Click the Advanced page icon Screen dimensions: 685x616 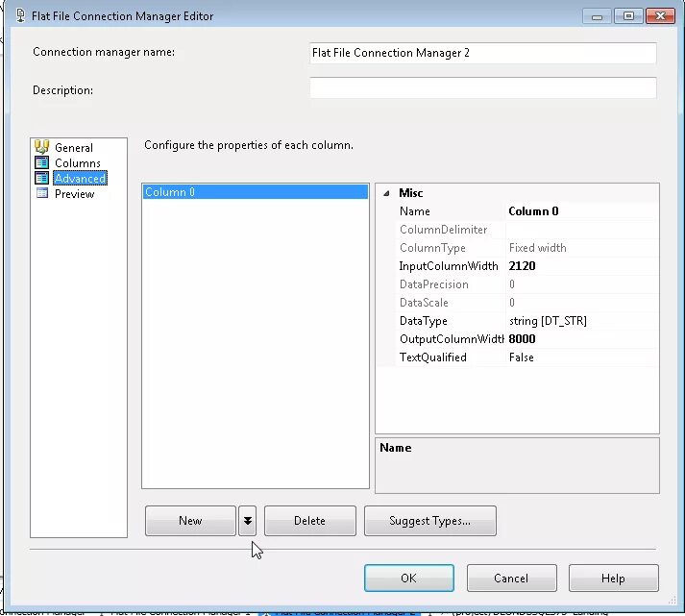(x=42, y=178)
